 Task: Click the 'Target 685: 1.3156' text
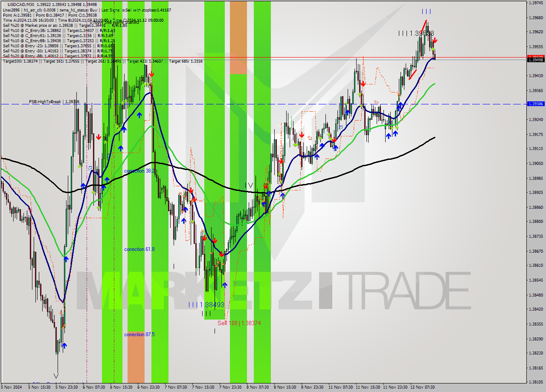(186, 61)
